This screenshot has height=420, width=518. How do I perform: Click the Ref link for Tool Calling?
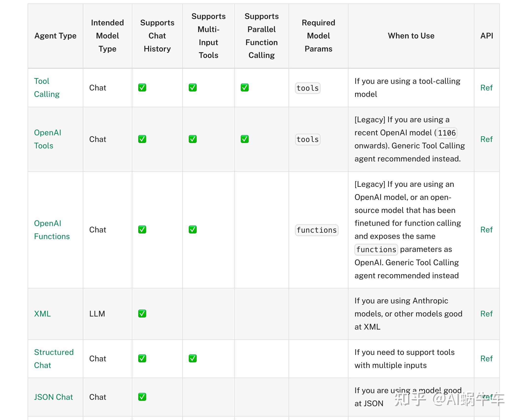point(486,88)
